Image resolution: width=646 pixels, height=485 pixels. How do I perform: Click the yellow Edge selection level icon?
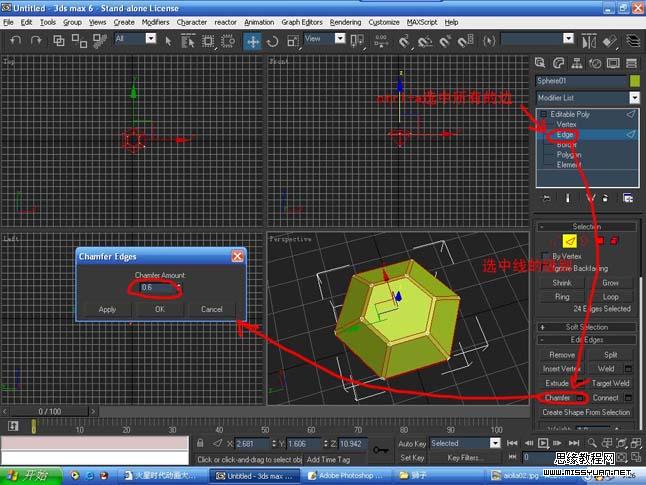(x=569, y=241)
